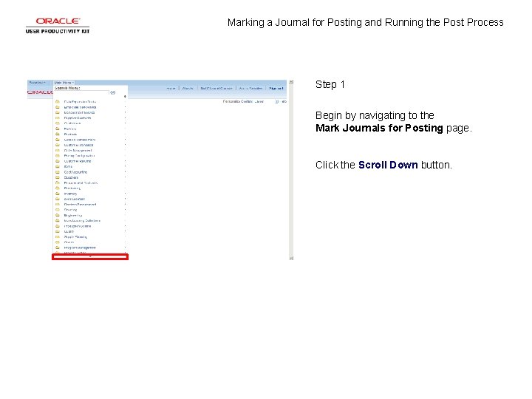Expand arrow on Customers row
The image size is (532, 399).
[125, 123]
